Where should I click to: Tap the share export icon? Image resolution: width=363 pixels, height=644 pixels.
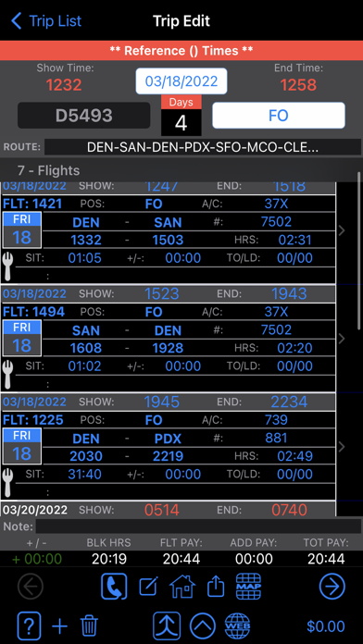click(x=216, y=587)
